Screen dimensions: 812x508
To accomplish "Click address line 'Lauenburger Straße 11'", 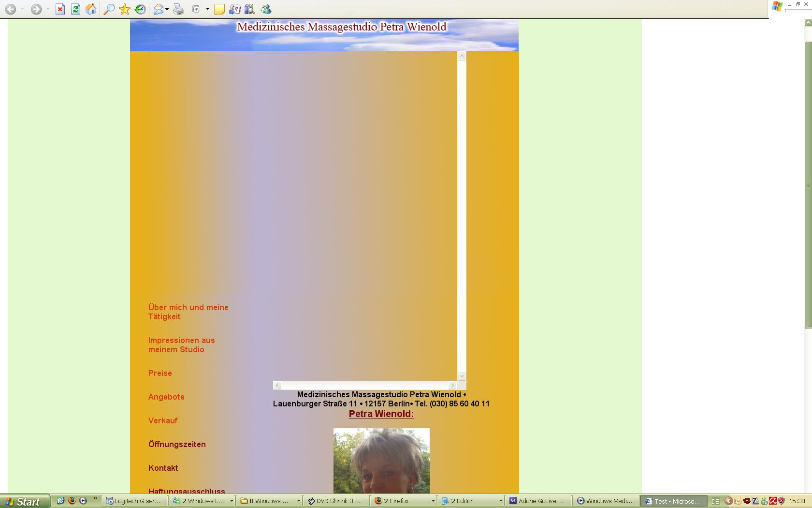I will [x=315, y=403].
